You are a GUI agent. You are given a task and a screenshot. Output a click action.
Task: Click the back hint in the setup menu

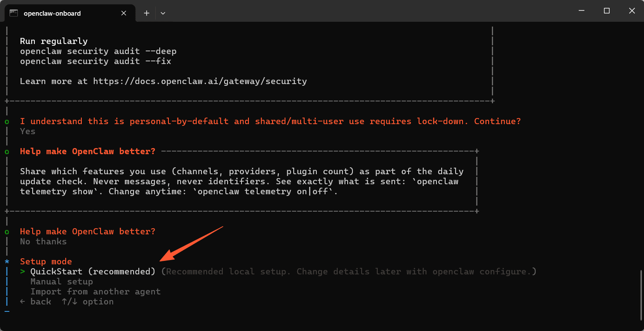coord(36,302)
